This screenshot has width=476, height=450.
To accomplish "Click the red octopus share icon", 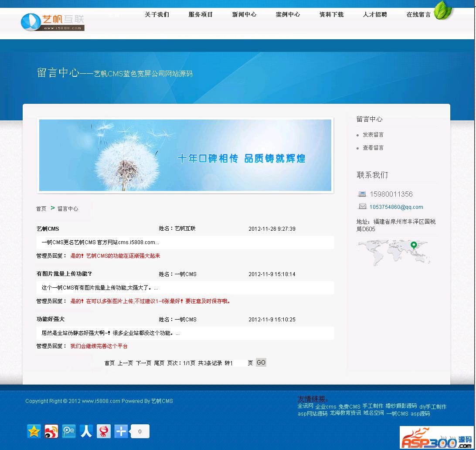I will coord(103,431).
